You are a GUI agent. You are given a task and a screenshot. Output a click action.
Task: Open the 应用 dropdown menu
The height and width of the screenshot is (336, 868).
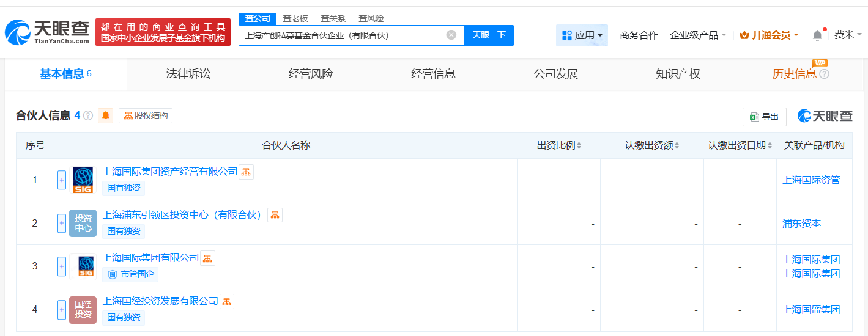582,35
